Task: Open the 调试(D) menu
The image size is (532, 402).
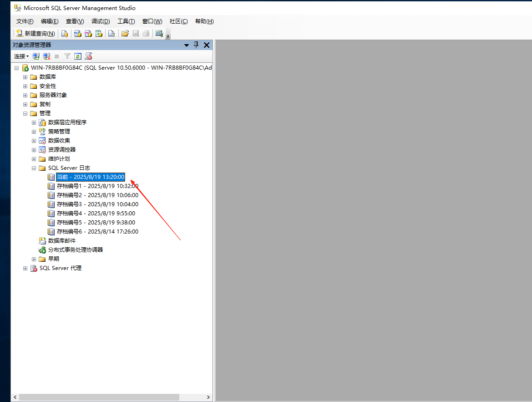Action: [101, 21]
